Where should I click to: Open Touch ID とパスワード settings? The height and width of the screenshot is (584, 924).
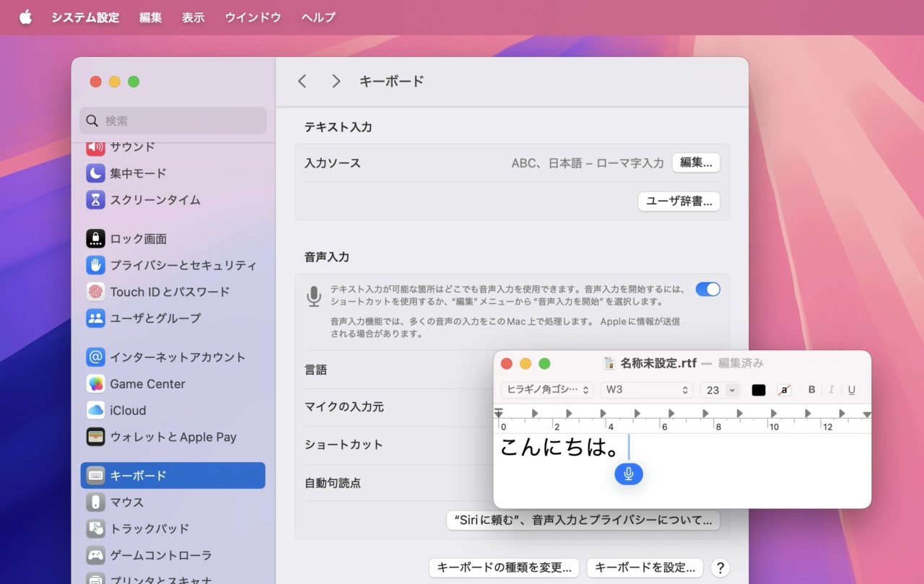(169, 292)
